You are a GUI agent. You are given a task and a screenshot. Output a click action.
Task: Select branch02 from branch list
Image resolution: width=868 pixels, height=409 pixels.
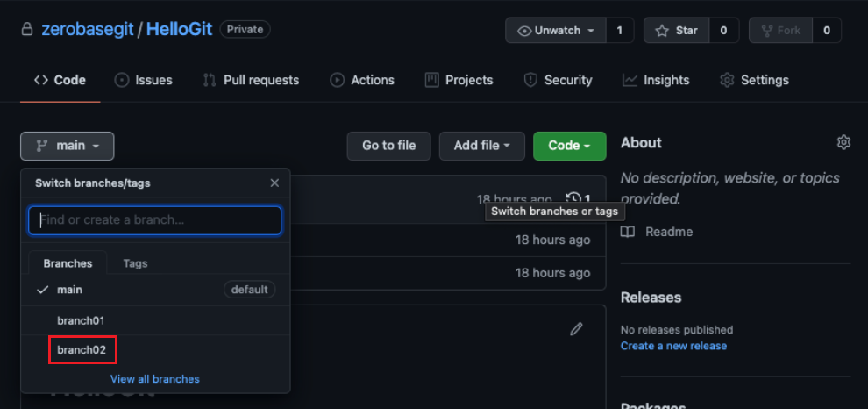[x=82, y=350]
